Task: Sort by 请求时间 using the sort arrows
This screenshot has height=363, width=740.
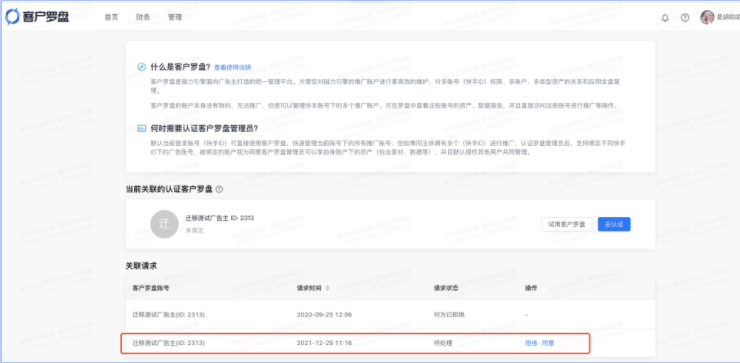Action: coord(328,288)
